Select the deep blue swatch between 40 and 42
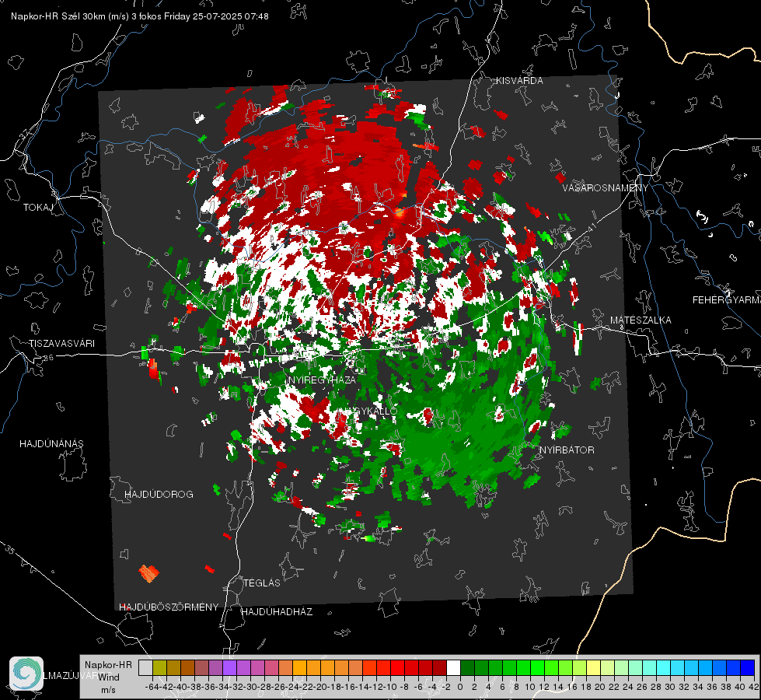761x700 pixels. pos(748,667)
